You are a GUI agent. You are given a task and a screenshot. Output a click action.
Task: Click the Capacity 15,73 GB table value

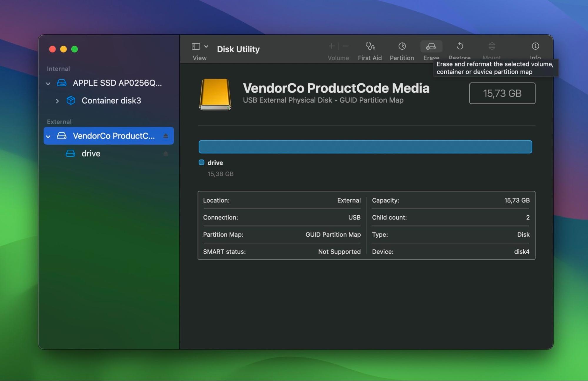click(517, 200)
